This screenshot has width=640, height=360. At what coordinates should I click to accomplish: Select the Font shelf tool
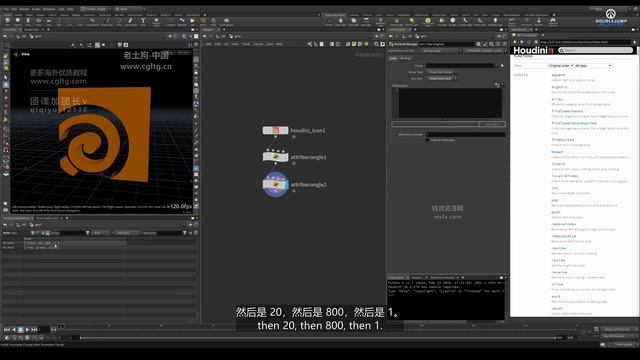click(x=143, y=21)
